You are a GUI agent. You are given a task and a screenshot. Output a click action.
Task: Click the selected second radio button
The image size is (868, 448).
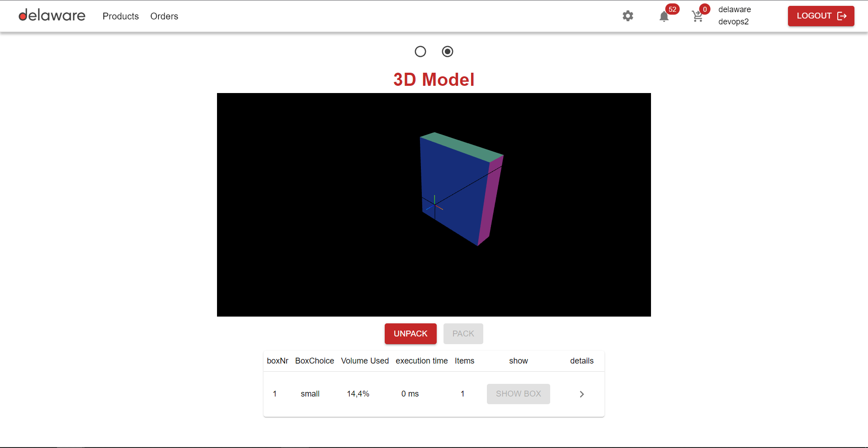click(x=448, y=51)
